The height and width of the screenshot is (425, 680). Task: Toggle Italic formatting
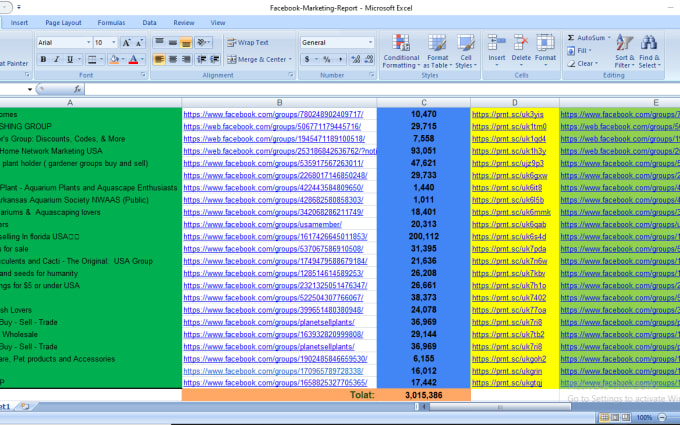(x=56, y=59)
